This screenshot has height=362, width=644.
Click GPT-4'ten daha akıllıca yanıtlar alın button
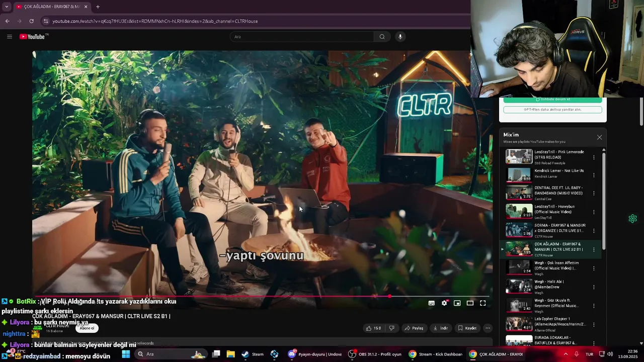pos(552,110)
